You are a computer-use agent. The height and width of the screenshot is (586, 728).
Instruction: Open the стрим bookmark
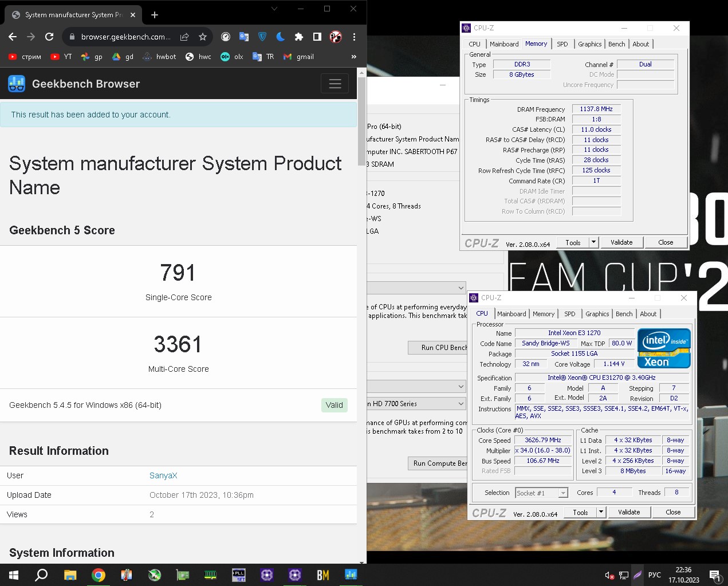tap(25, 57)
